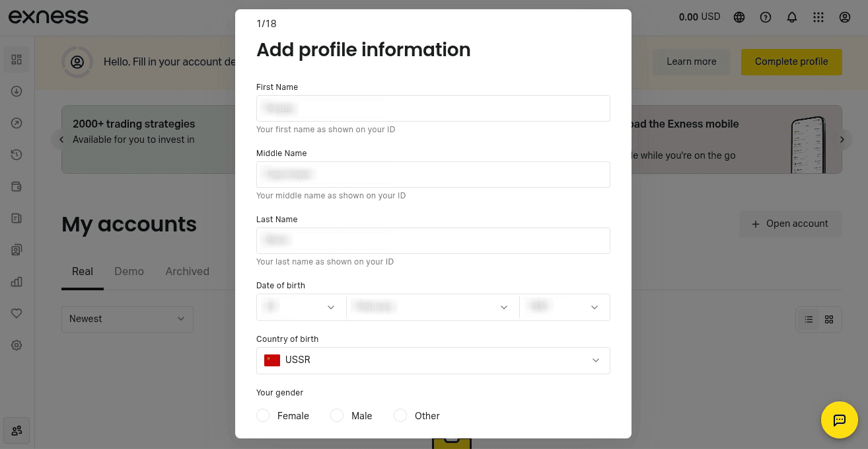Open the apps grid menu icon
Screen dimensions: 868x449
click(x=818, y=17)
